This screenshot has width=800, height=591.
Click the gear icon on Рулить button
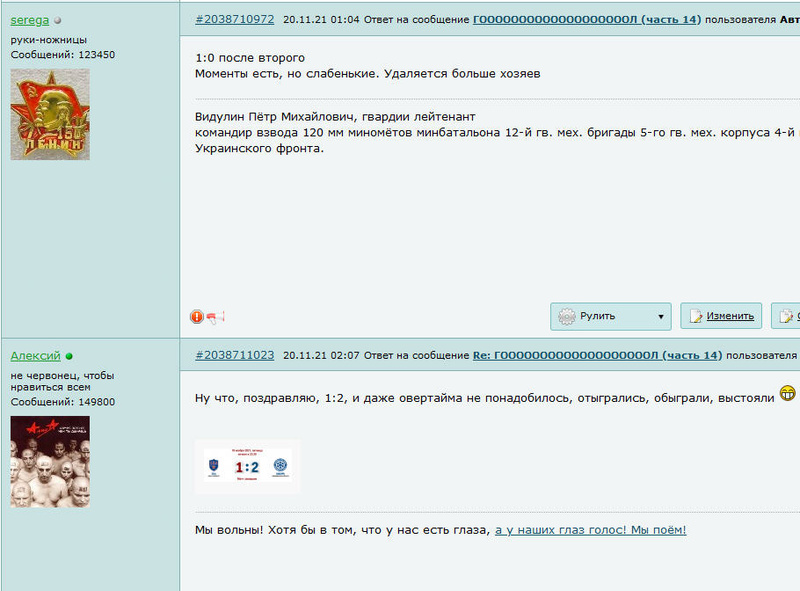567,316
